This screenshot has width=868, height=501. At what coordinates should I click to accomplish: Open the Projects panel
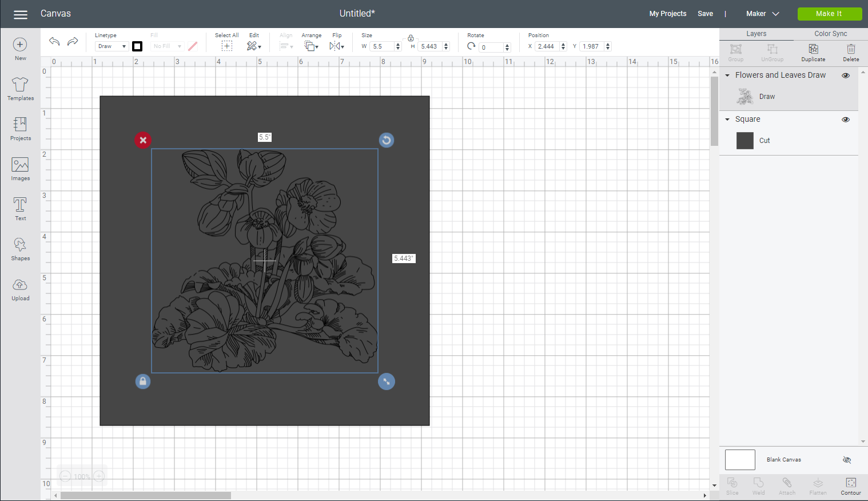click(20, 128)
